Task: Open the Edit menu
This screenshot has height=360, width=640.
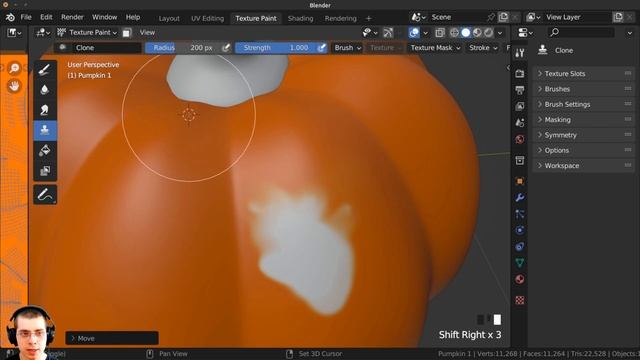Action: click(x=46, y=17)
